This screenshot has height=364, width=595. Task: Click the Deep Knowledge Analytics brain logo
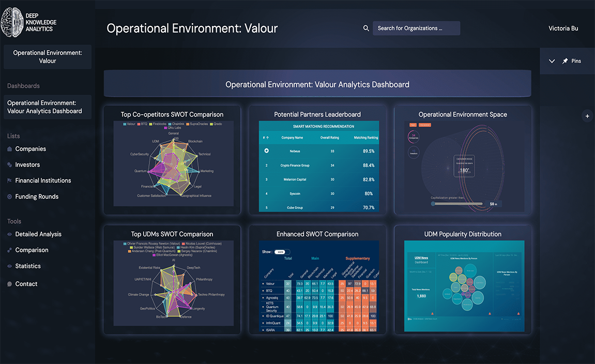[x=12, y=22]
